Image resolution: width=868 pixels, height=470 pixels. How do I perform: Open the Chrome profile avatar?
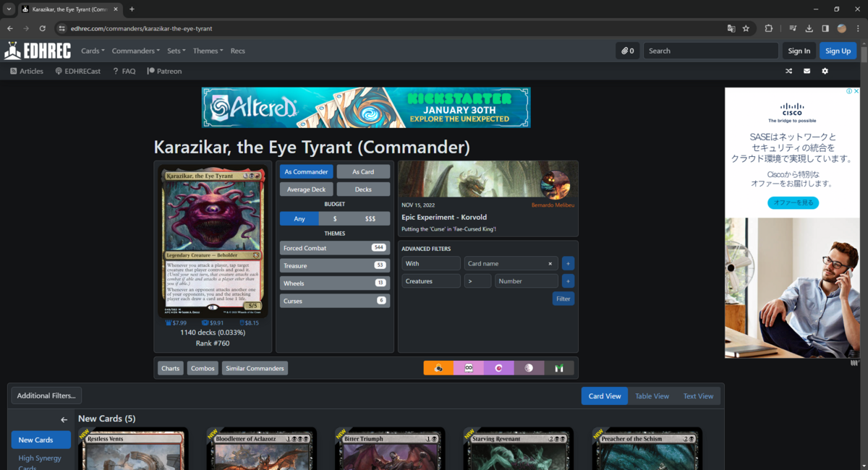[x=842, y=28]
